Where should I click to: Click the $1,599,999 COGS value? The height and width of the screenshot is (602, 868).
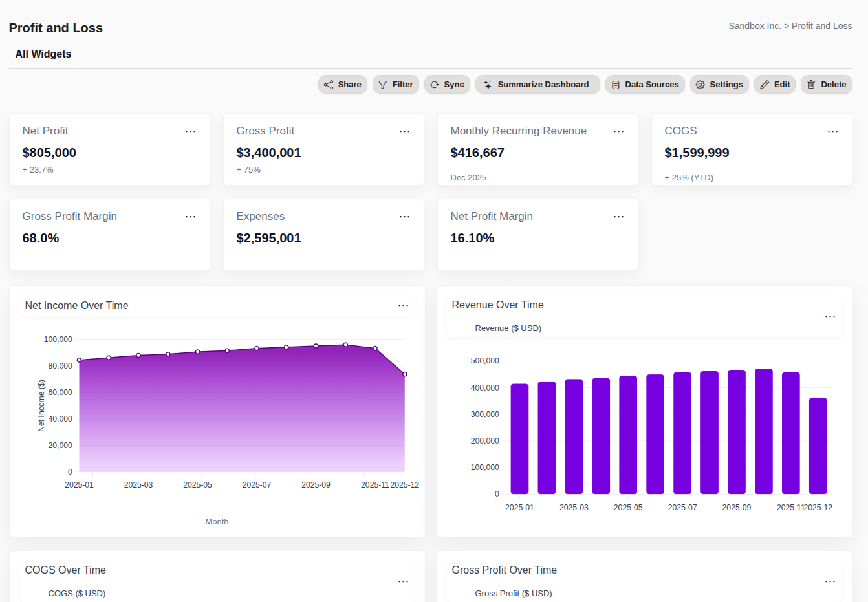point(697,153)
